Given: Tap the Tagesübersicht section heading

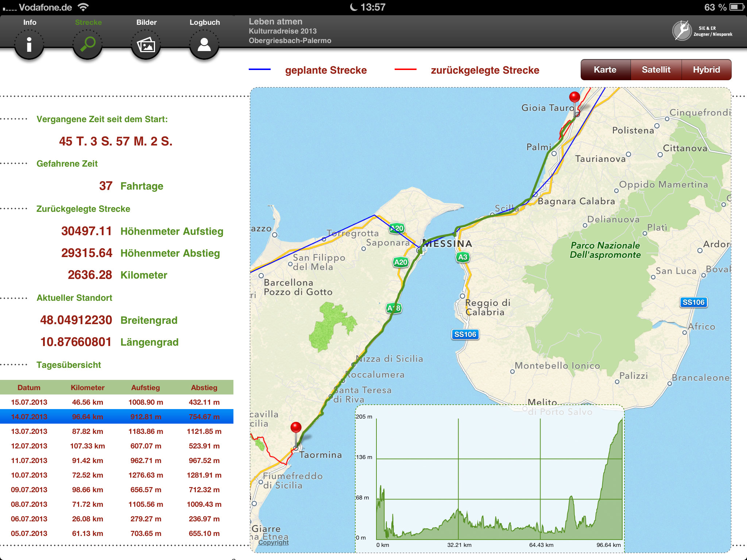Looking at the screenshot, I should point(69,365).
